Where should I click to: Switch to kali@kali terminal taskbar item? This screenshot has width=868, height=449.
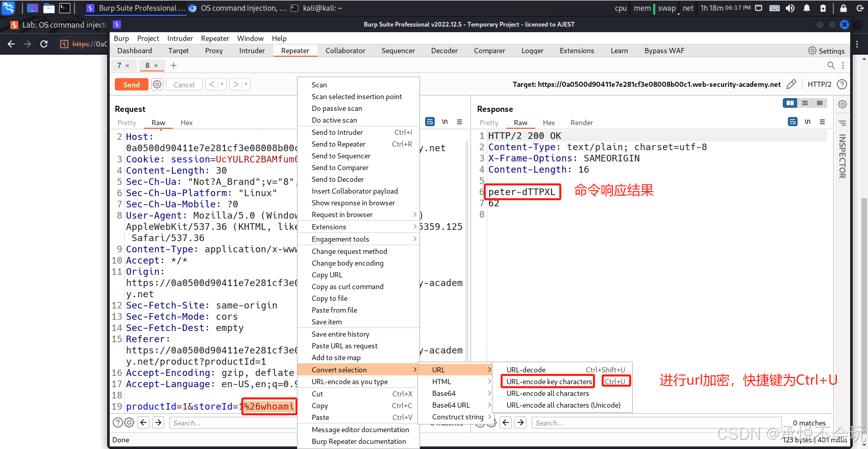316,8
